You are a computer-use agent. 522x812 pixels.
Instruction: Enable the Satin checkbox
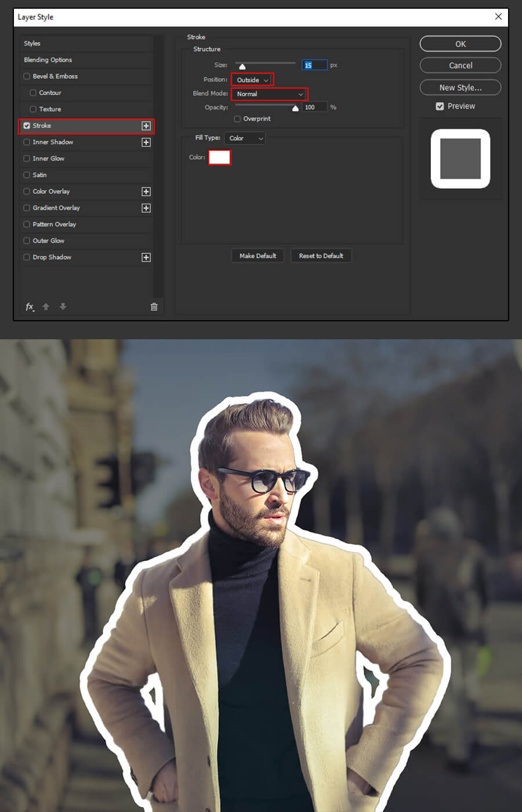[27, 175]
